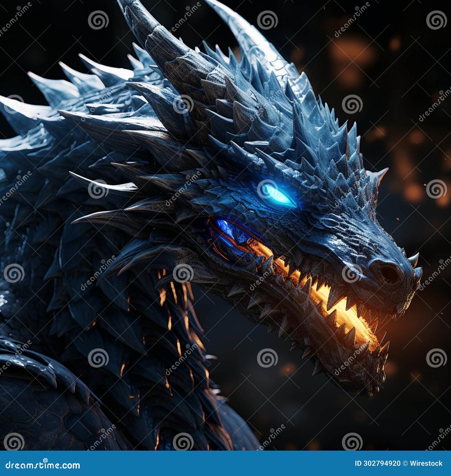Viewport: 451px width, 476px height.
Task: Select the ID 302794920 text
Action: (x=378, y=463)
